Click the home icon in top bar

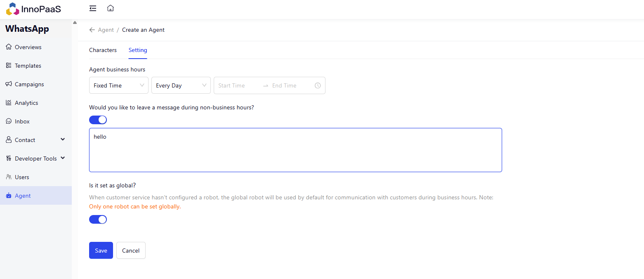pyautogui.click(x=110, y=8)
